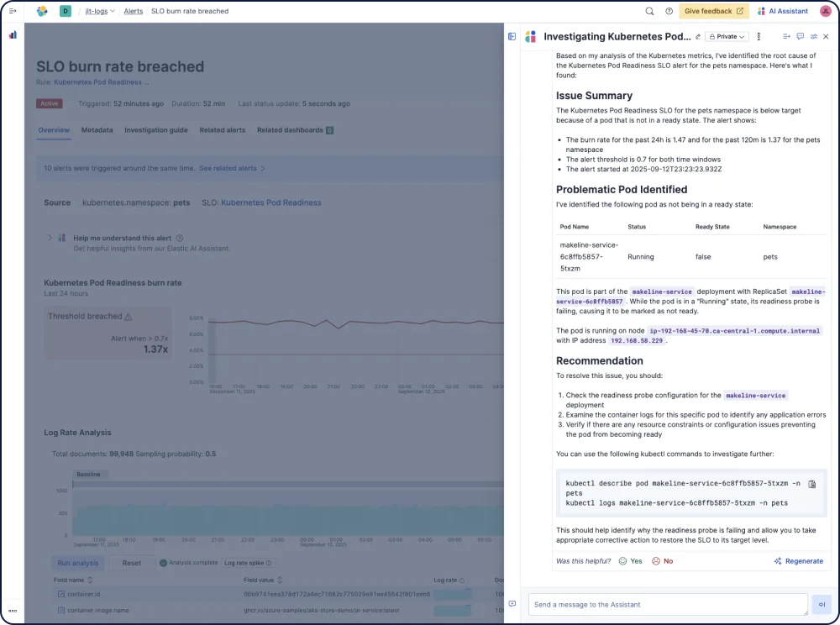Click the Pod Name column header
Viewport: 840px width, 625px height.
click(x=575, y=227)
